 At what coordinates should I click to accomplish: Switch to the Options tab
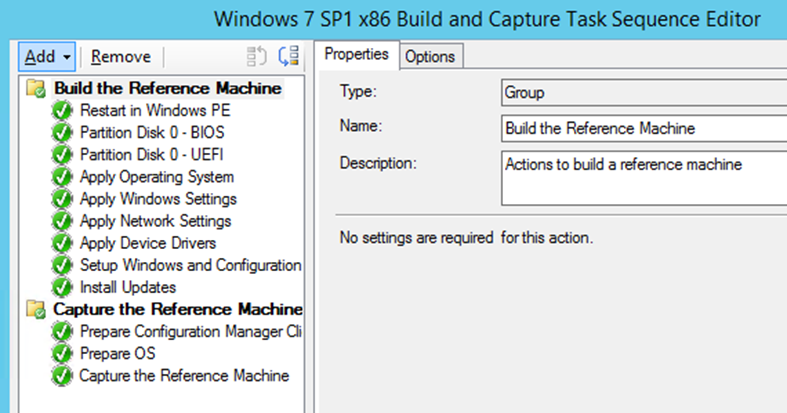[x=430, y=57]
